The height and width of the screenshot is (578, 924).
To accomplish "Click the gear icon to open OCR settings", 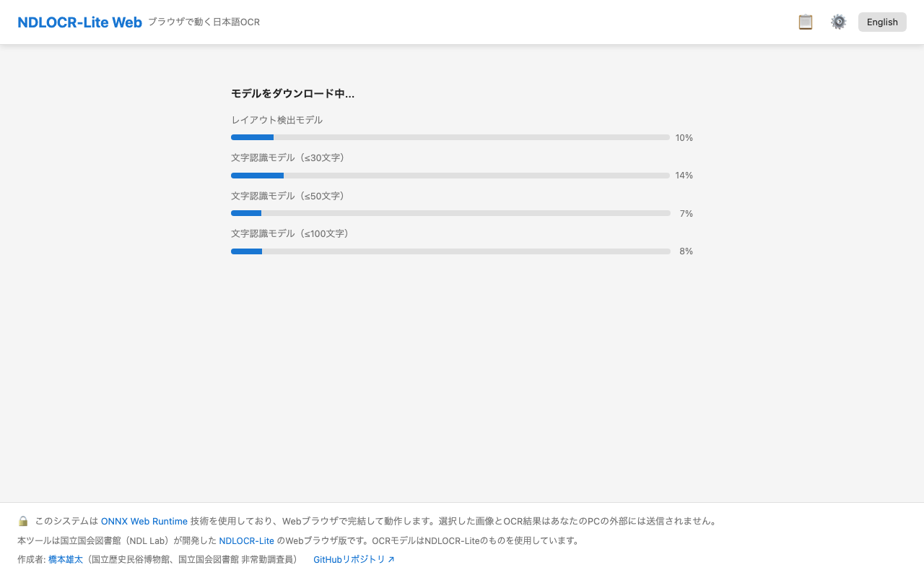I will tap(838, 22).
